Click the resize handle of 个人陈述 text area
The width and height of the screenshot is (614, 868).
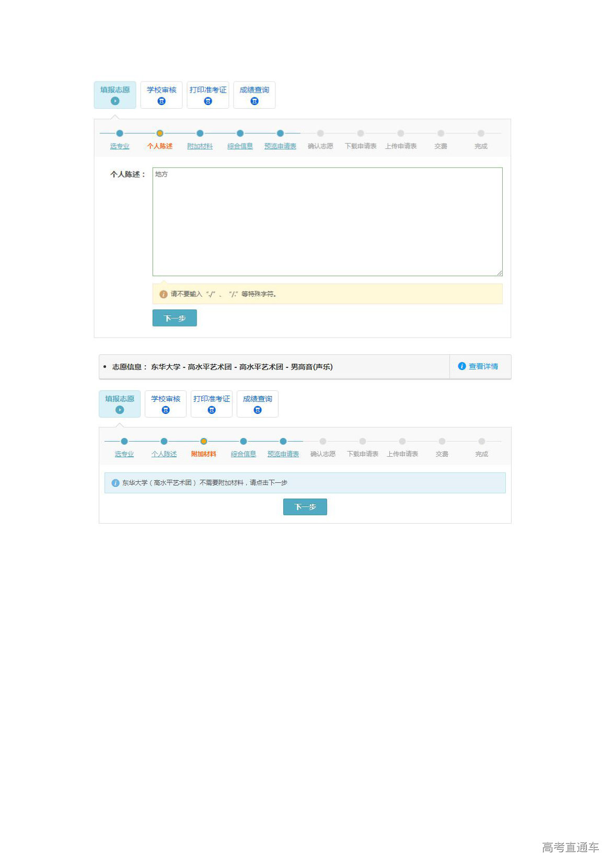click(500, 273)
